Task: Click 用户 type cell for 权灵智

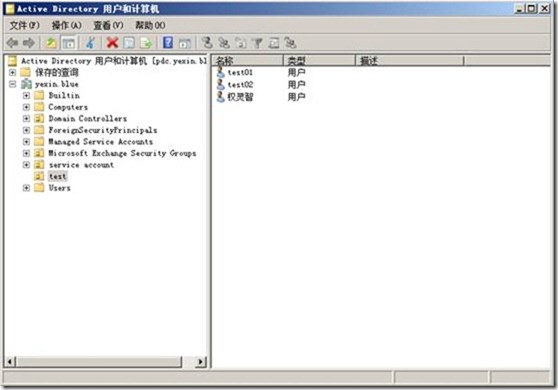Action: click(x=296, y=97)
